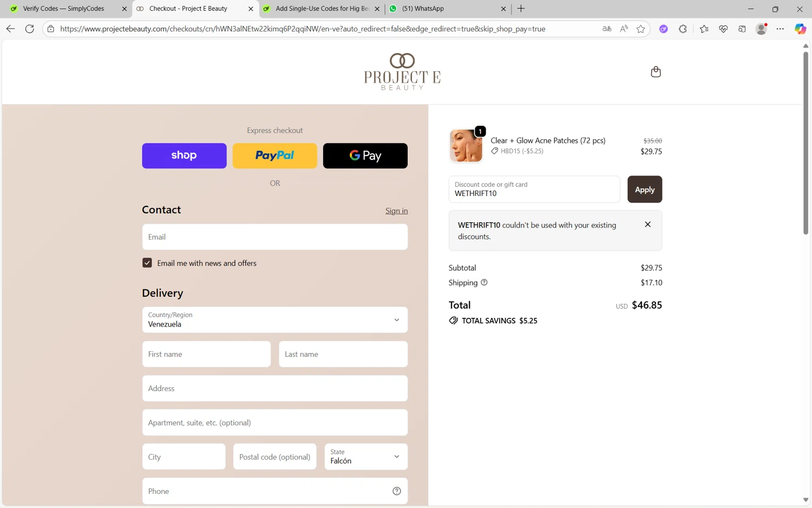The image size is (812, 508).
Task: Click the Apartment, suite field
Action: pos(275,422)
